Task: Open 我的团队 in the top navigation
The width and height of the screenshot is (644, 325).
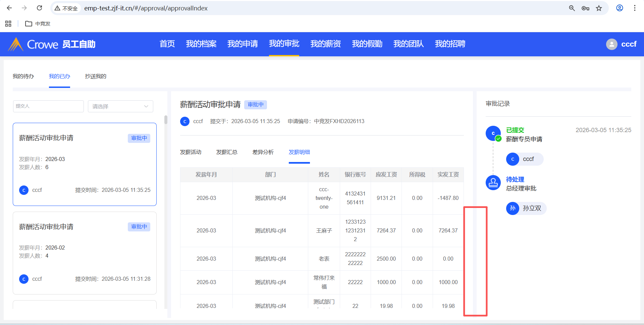Action: tap(408, 44)
